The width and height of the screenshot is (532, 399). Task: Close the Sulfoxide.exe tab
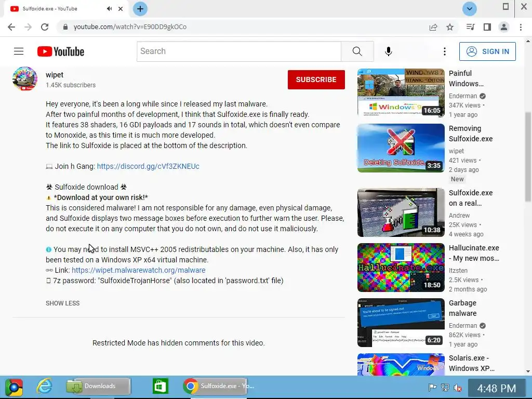[121, 9]
